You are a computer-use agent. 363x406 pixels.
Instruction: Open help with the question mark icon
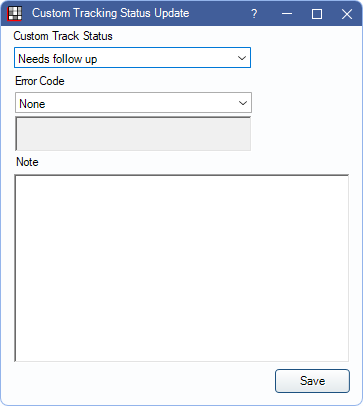pyautogui.click(x=254, y=14)
